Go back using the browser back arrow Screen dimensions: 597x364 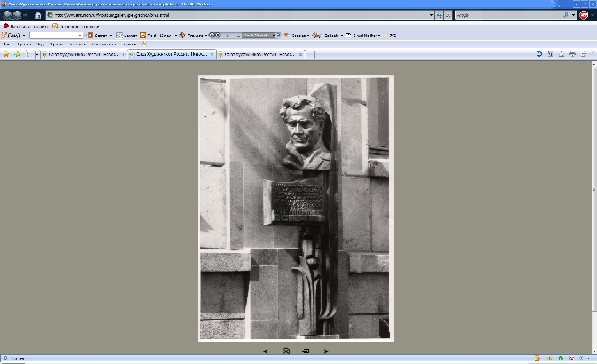point(7,15)
